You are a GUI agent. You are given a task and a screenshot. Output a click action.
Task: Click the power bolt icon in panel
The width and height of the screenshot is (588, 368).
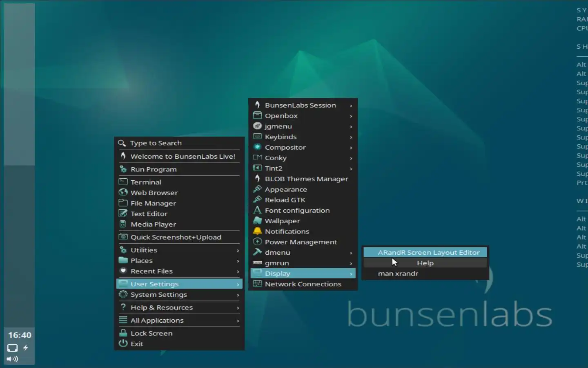(x=25, y=348)
